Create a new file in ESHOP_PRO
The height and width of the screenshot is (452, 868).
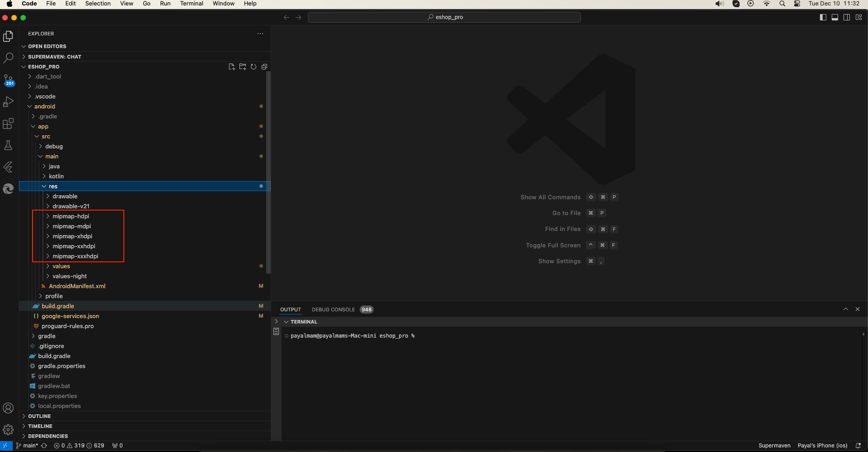(x=232, y=67)
